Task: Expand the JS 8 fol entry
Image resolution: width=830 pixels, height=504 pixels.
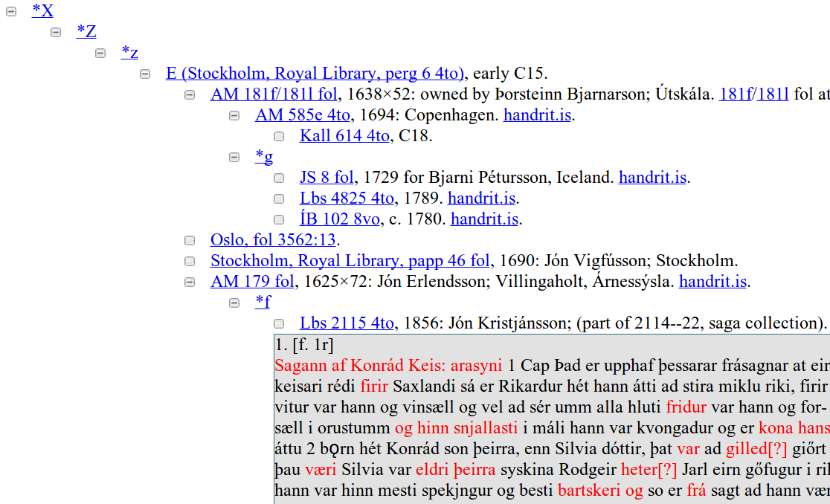Action: [x=278, y=178]
